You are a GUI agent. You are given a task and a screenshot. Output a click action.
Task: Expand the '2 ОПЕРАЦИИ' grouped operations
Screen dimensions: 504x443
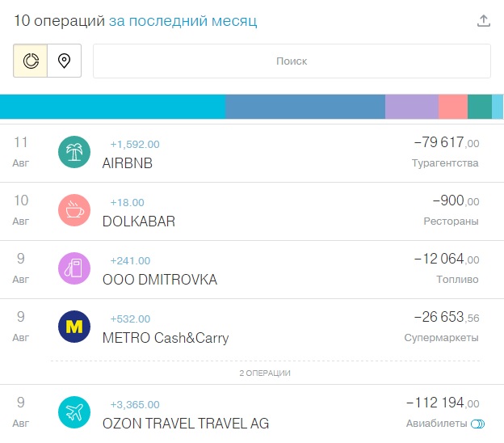265,373
